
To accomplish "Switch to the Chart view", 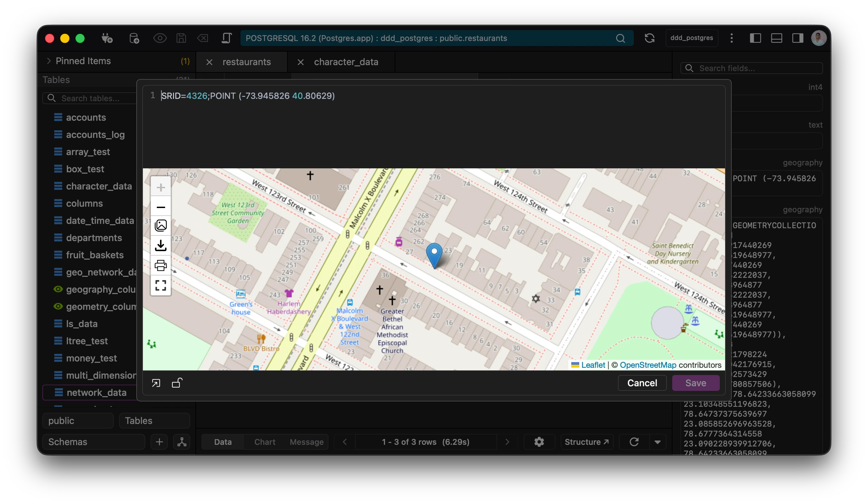I will (264, 442).
